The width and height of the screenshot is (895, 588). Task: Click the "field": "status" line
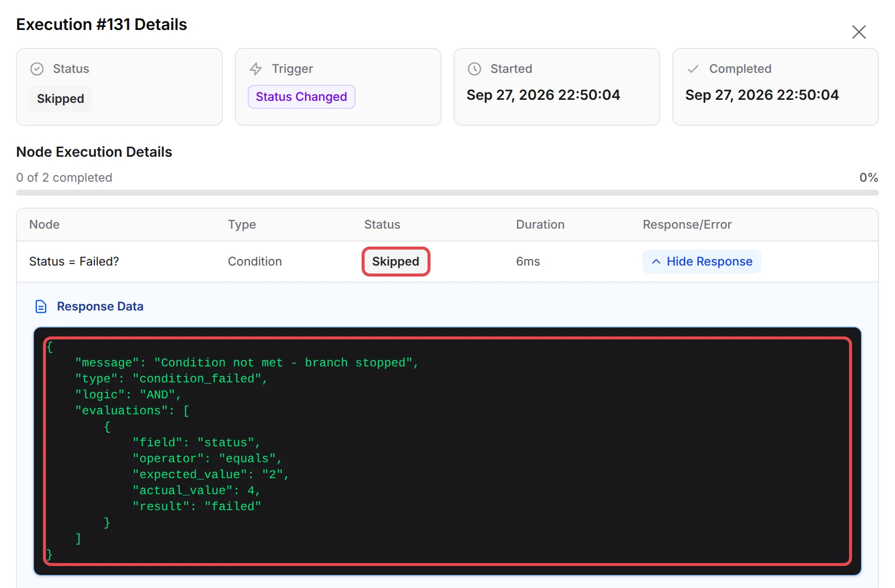click(x=197, y=443)
